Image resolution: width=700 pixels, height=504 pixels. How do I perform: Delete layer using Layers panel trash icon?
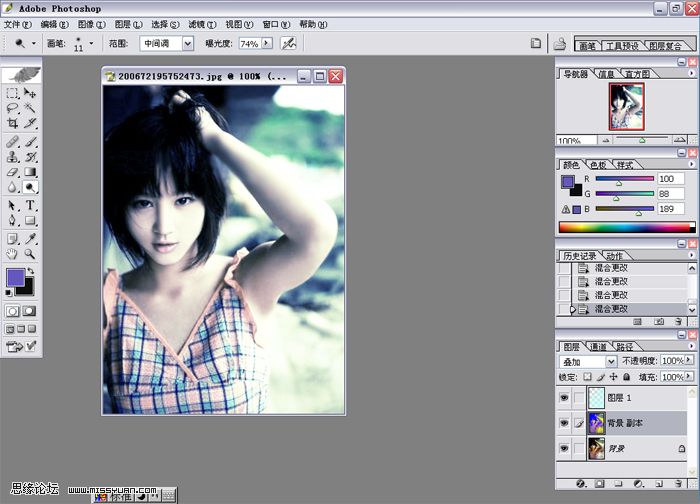point(679,483)
